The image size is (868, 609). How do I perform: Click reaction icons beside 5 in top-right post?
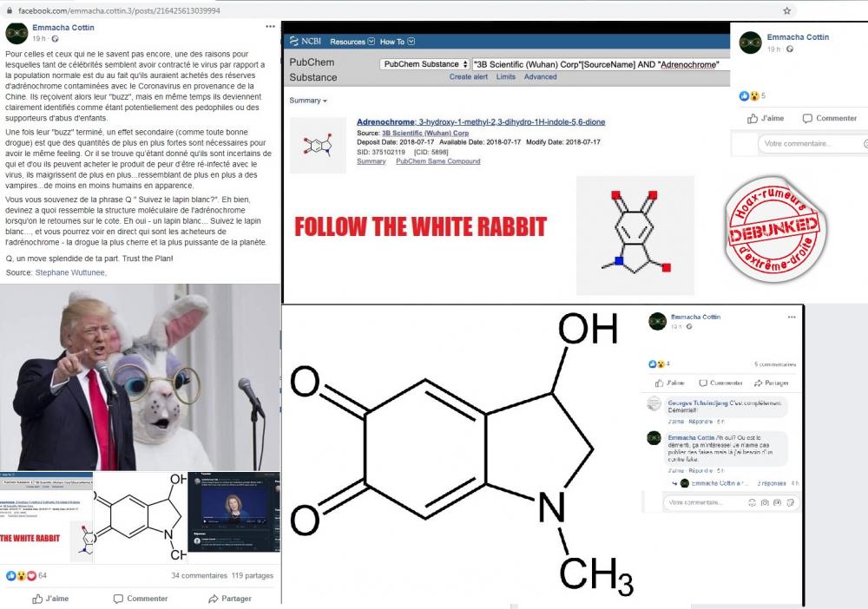pos(749,96)
